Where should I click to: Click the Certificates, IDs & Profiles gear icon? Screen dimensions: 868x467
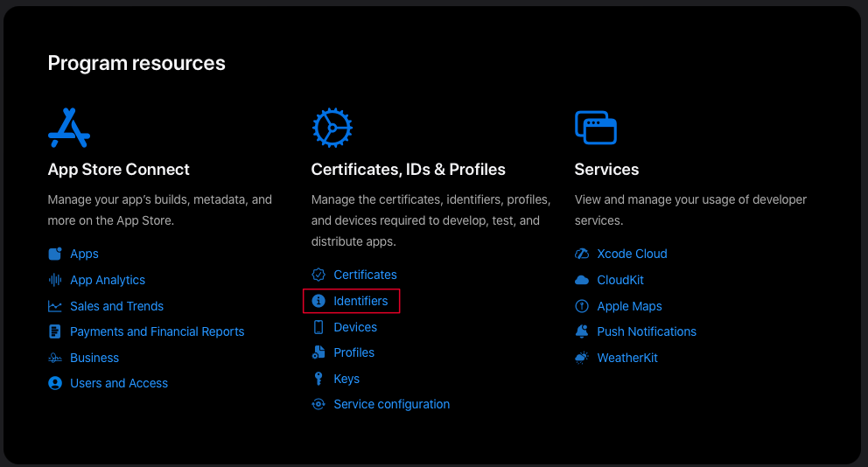point(332,128)
